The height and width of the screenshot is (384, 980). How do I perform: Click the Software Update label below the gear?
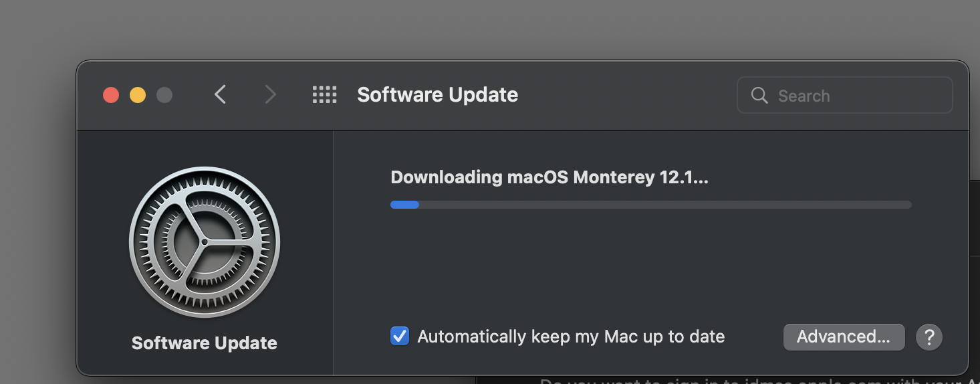click(205, 343)
